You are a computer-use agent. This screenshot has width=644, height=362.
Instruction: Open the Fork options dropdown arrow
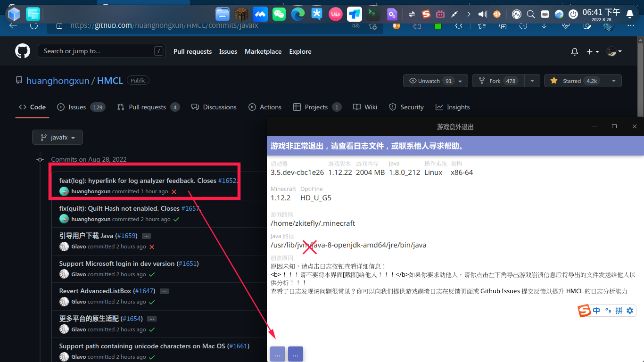pyautogui.click(x=532, y=81)
